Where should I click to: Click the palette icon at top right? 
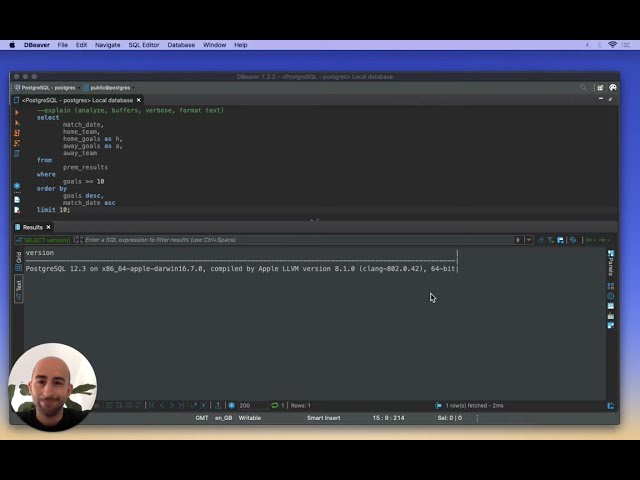(x=613, y=87)
